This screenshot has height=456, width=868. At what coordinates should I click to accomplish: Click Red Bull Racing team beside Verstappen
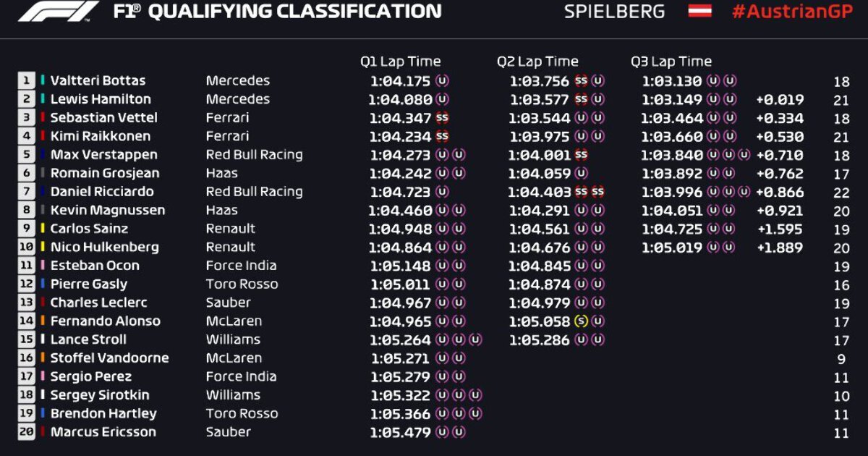pos(254,155)
